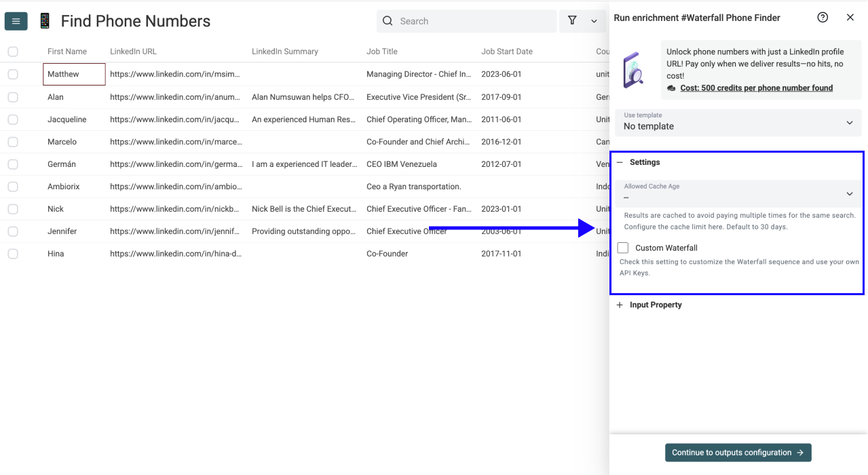Expand the chevron next to filter
This screenshot has width=868, height=475.
(x=594, y=22)
